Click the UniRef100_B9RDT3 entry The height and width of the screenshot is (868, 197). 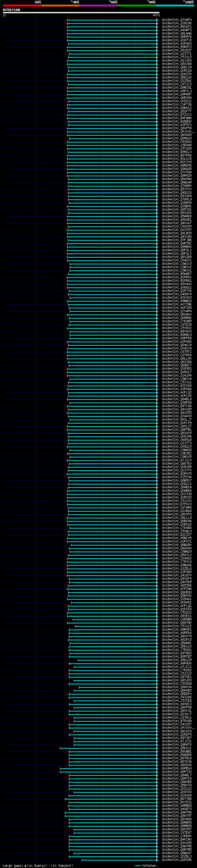coord(177,47)
